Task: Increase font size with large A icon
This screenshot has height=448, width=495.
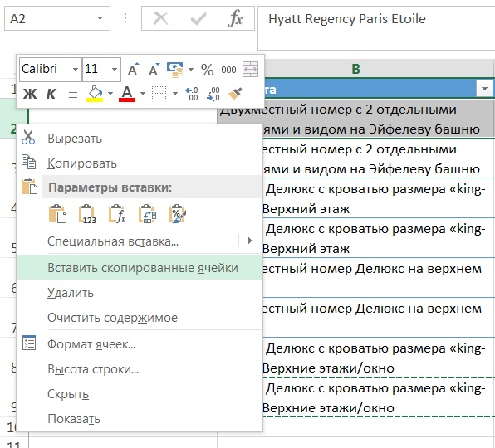Action: click(x=133, y=69)
